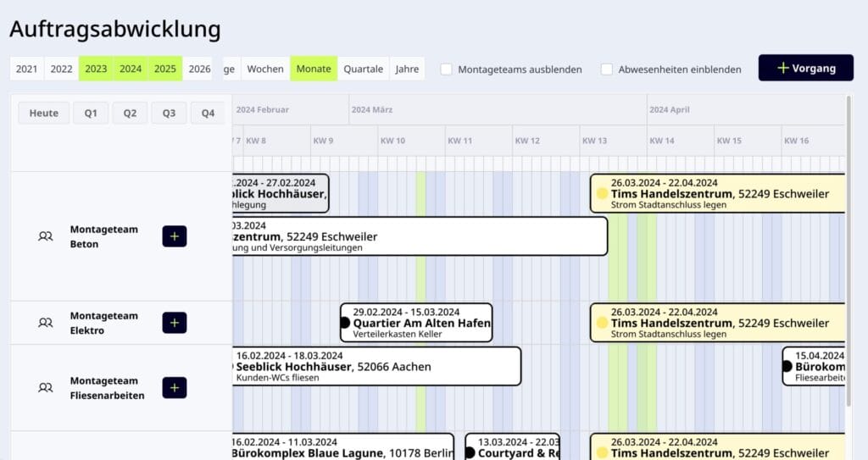This screenshot has height=460, width=868.
Task: Jump to Heute in the timeline
Action: [x=44, y=114]
